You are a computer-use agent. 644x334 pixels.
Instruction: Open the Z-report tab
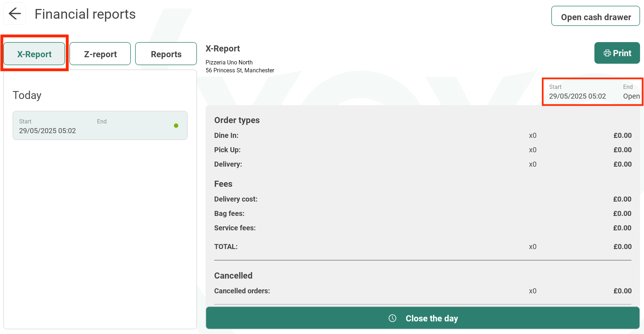[x=100, y=54]
